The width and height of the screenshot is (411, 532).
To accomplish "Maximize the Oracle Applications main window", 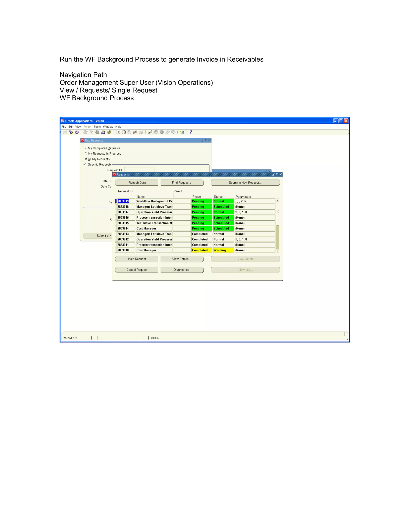I will 341,121.
